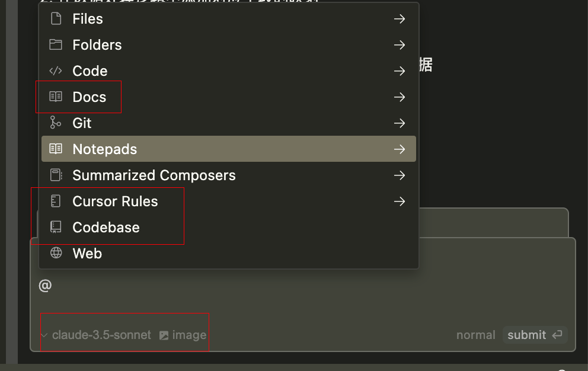Click the Web globe icon
Image resolution: width=588 pixels, height=371 pixels.
[56, 253]
